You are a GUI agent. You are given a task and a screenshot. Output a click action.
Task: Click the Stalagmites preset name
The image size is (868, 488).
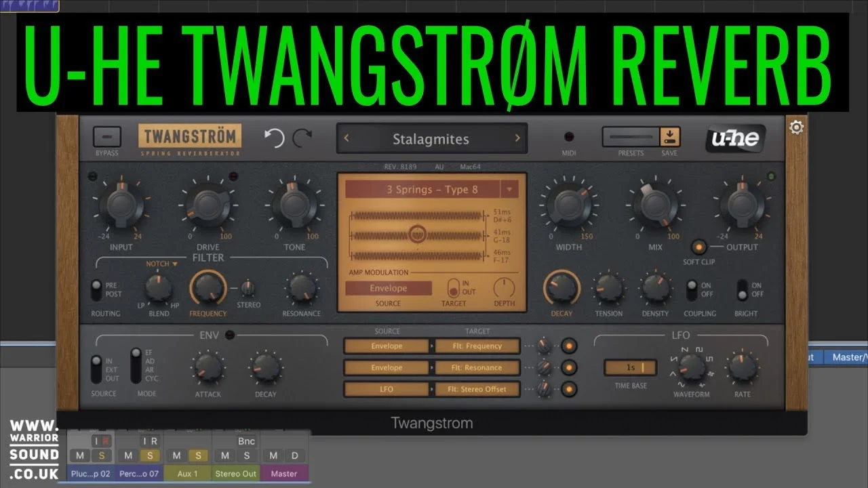coord(432,139)
